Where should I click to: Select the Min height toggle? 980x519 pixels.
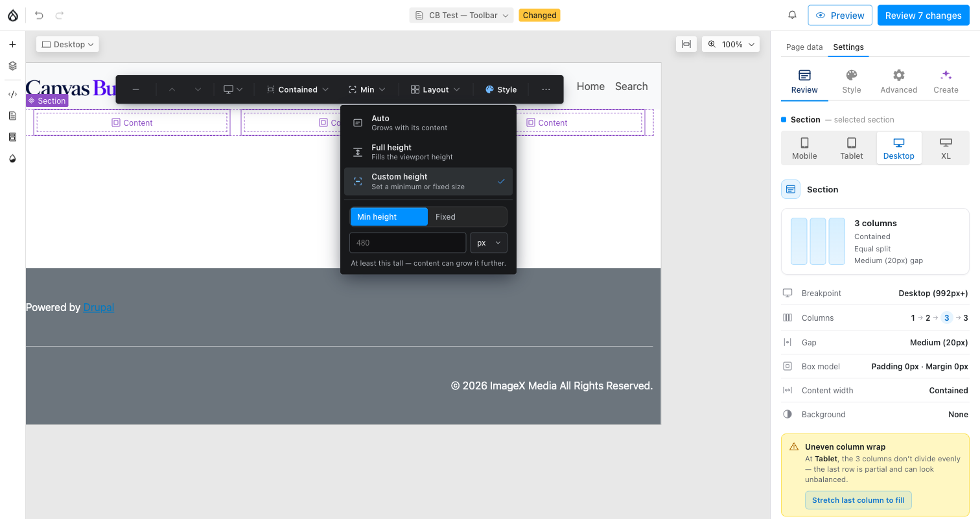[389, 216]
